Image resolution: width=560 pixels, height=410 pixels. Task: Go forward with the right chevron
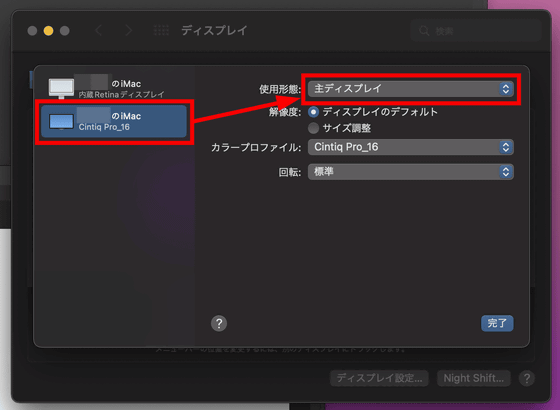[129, 30]
